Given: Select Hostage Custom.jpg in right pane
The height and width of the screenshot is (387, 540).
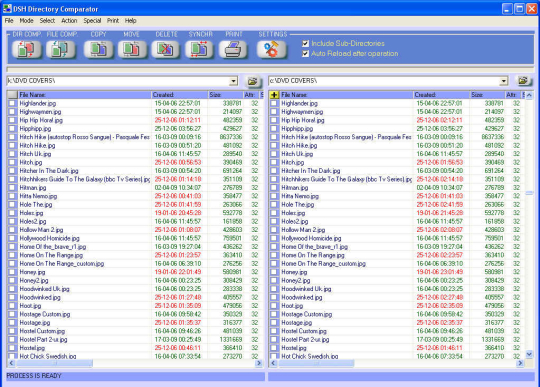Looking at the screenshot, I should click(307, 314).
